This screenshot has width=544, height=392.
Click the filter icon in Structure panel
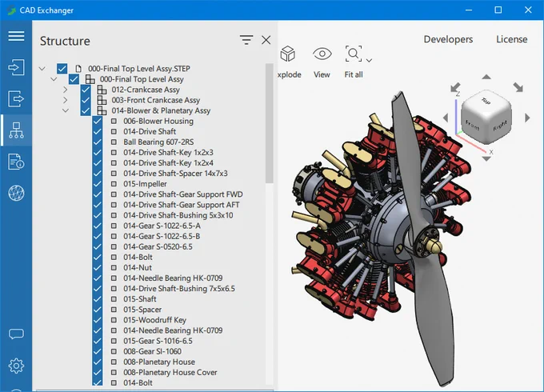(x=246, y=40)
